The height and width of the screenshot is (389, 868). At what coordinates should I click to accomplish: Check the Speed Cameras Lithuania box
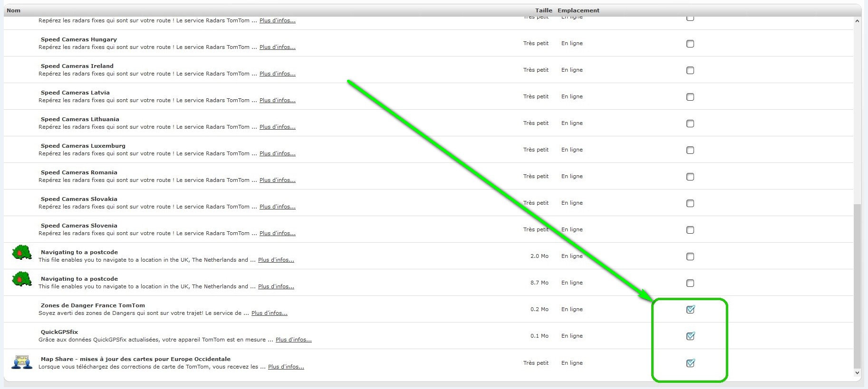pos(690,123)
